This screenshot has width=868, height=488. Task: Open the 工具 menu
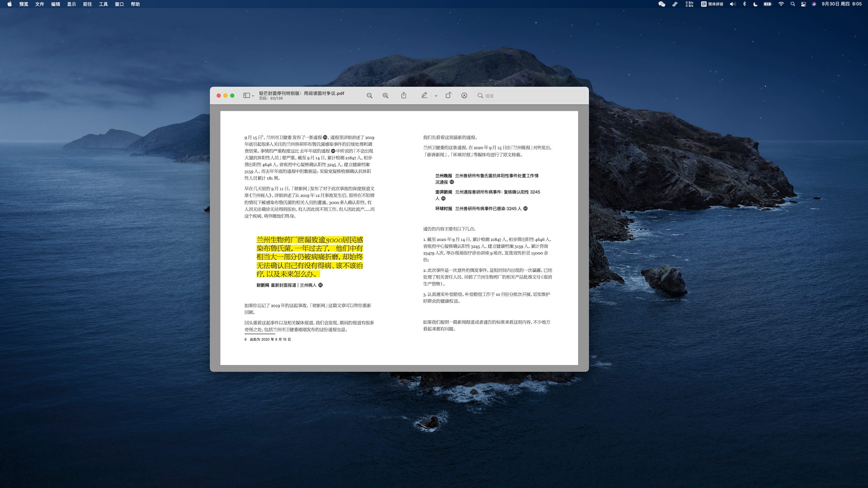click(103, 4)
